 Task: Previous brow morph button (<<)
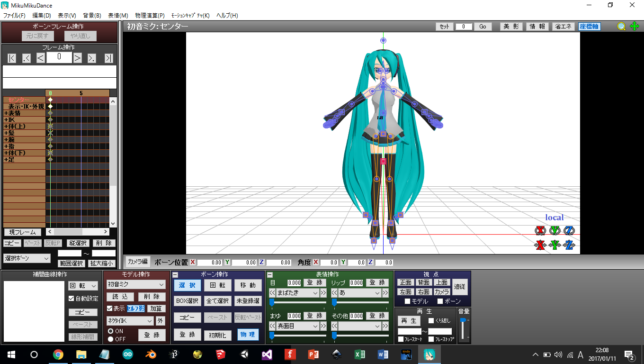[272, 326]
